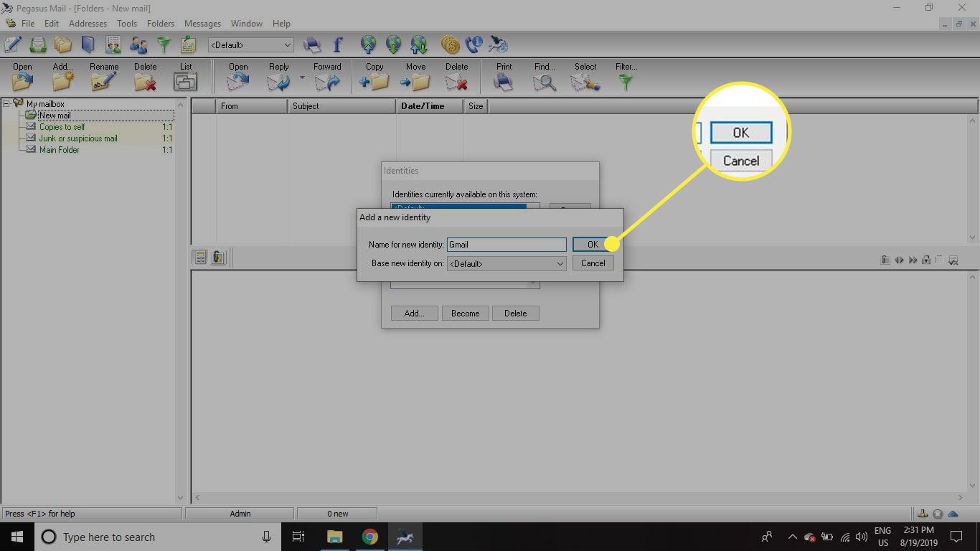Click Delete message envelope button
Screen dimensions: 980x551
coord(456,76)
